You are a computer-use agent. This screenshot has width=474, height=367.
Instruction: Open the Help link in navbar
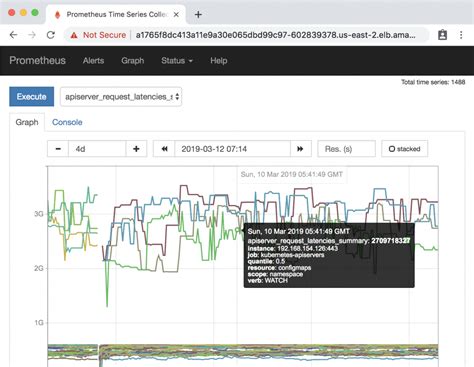[x=219, y=61]
